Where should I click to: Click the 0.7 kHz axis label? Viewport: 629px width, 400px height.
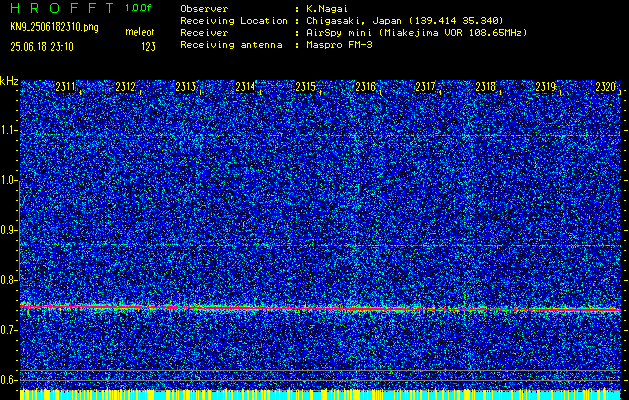click(x=8, y=330)
